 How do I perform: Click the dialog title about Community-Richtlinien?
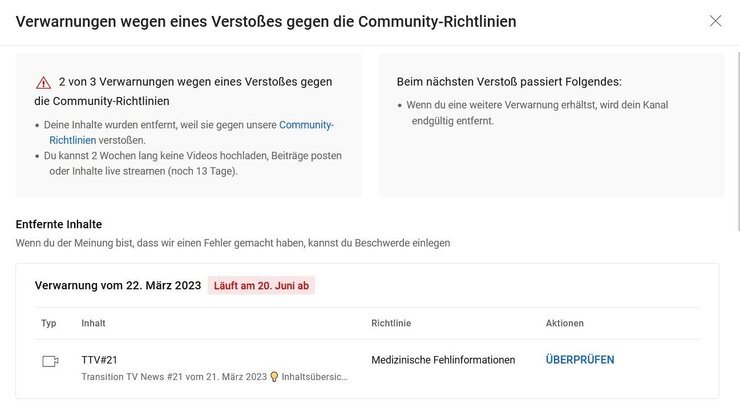click(266, 21)
